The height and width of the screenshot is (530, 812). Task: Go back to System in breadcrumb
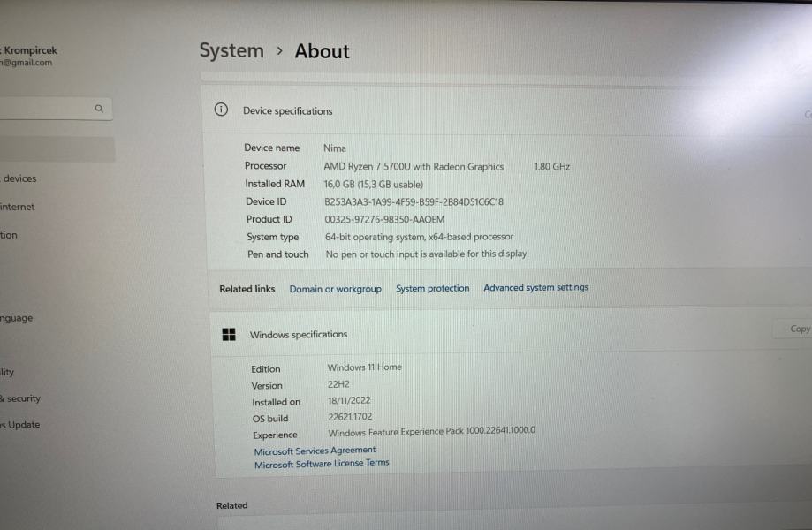coord(231,50)
